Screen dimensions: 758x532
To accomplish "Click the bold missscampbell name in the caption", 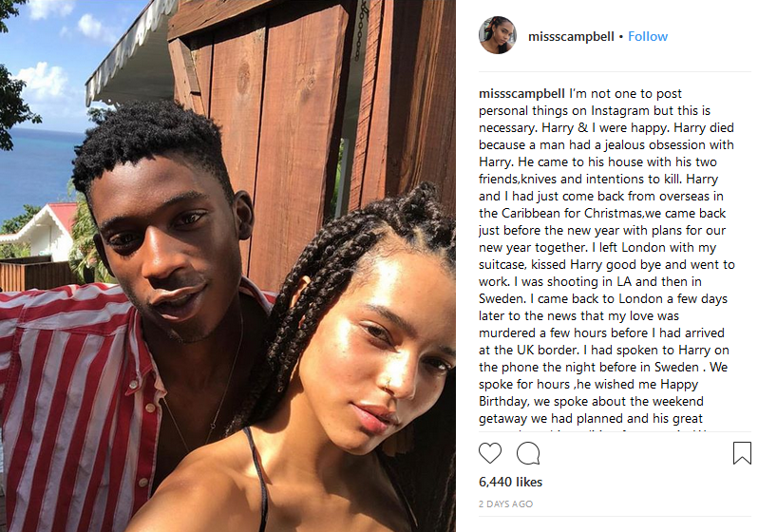I will point(521,93).
